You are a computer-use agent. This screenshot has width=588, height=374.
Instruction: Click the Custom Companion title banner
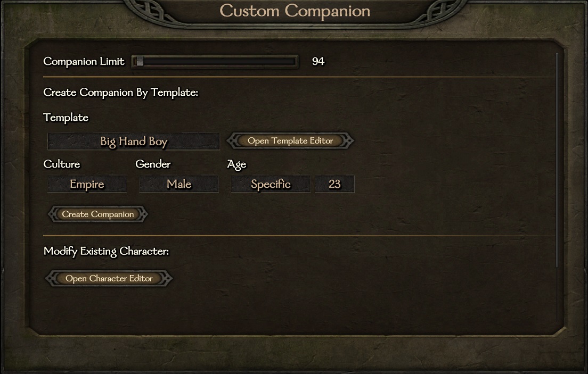tap(295, 11)
